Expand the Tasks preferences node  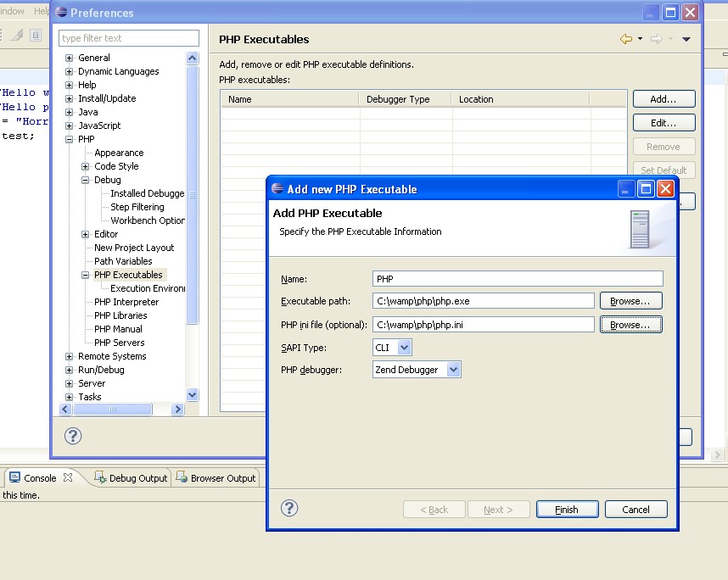point(70,397)
